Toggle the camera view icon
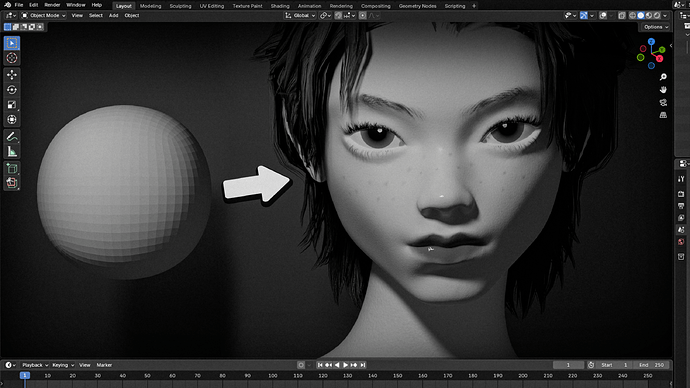This screenshot has width=690, height=388. [x=663, y=102]
